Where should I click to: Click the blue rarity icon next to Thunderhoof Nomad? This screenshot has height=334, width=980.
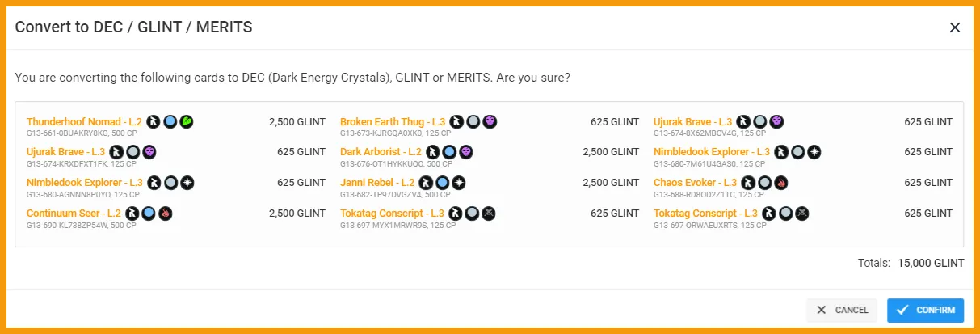(170, 122)
